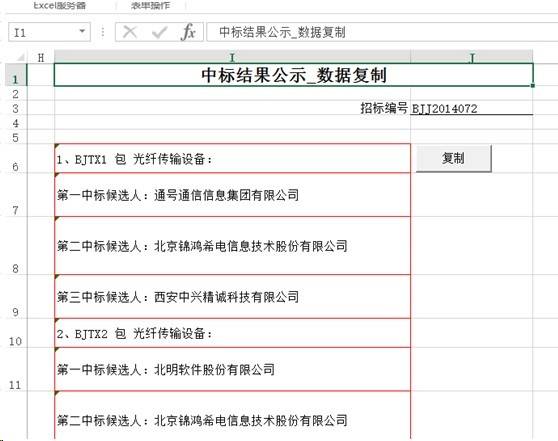Click the Name Box showing I1
The image size is (558, 441).
pos(49,32)
